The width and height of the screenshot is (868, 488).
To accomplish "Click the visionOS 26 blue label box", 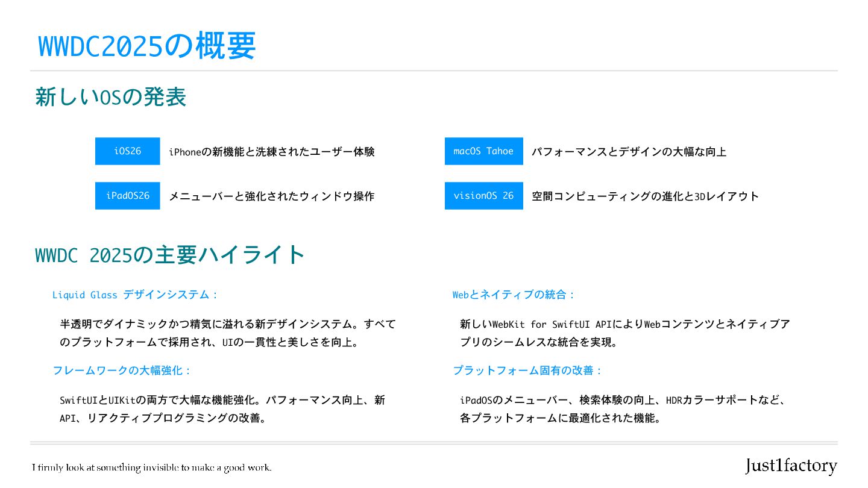I will click(x=483, y=196).
